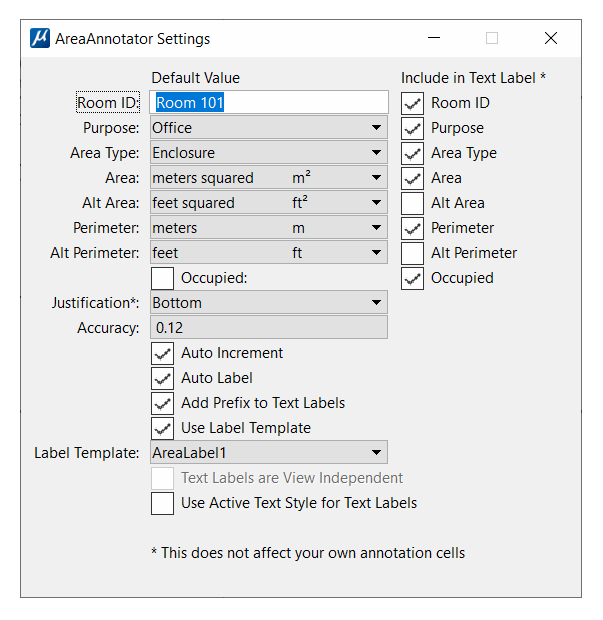This screenshot has width=603, height=620.
Task: Uncheck Perimeter in Include in Text Label
Action: coord(412,228)
